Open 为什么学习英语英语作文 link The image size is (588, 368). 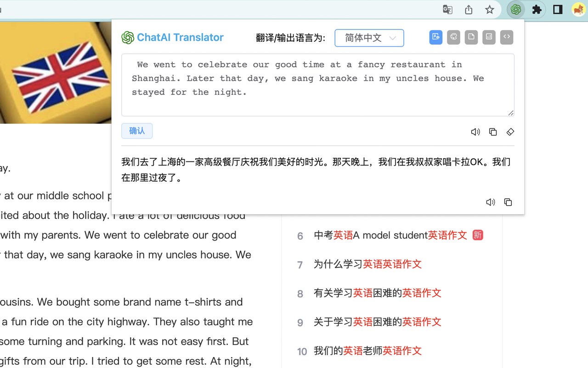(x=367, y=264)
